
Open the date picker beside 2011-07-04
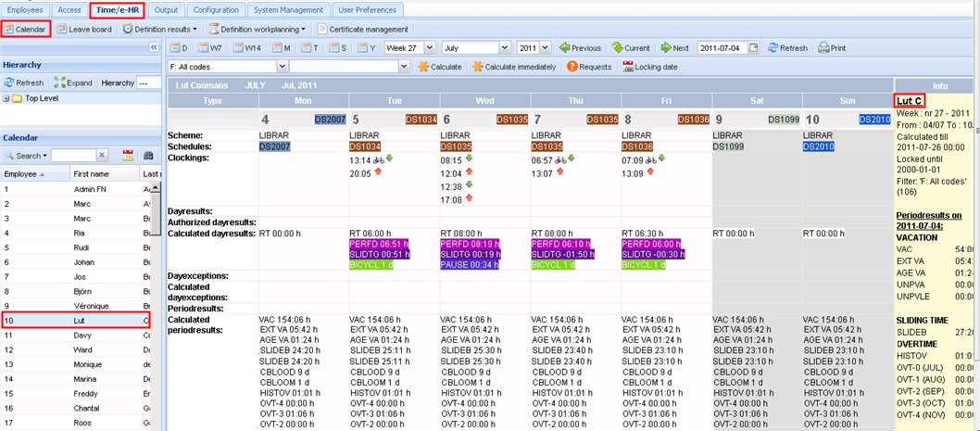click(757, 48)
